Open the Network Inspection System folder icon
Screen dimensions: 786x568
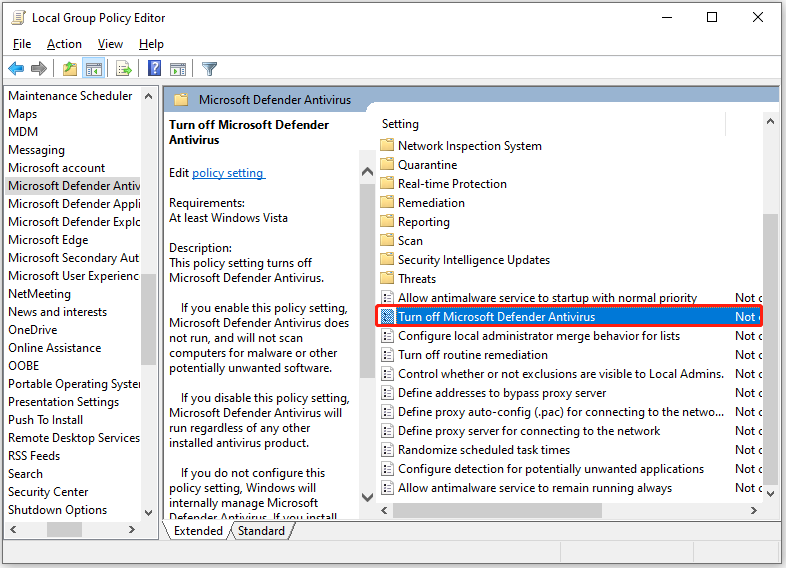click(386, 145)
